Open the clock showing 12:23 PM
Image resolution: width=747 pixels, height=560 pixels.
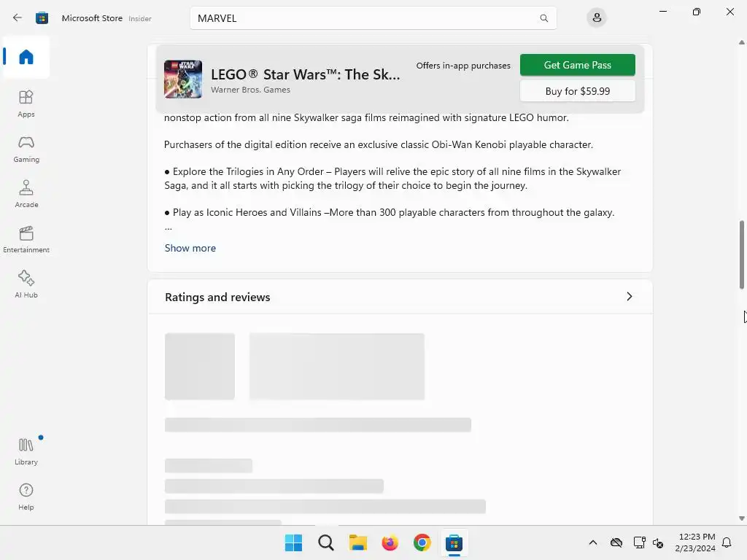tap(695, 542)
